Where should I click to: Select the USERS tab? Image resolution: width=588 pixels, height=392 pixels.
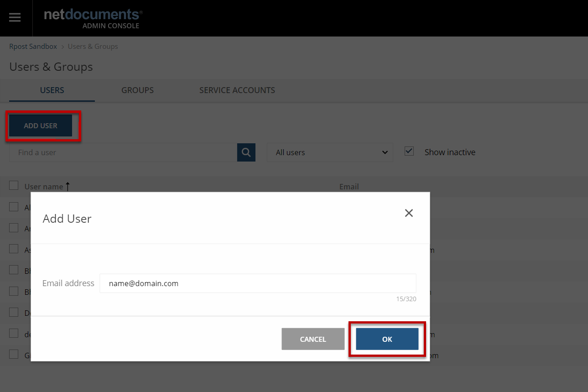(x=52, y=90)
